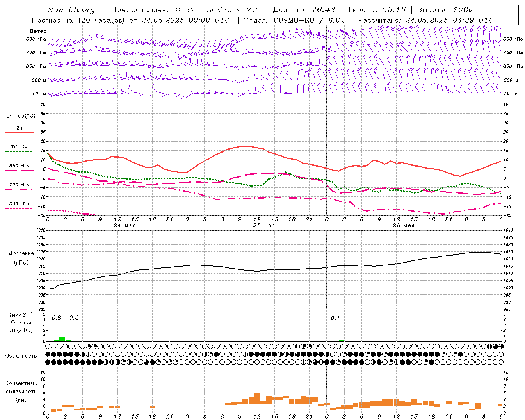The width and height of the screenshot is (525, 420).
Task: Click the 0.2 precipitation total
Action: coord(74,318)
